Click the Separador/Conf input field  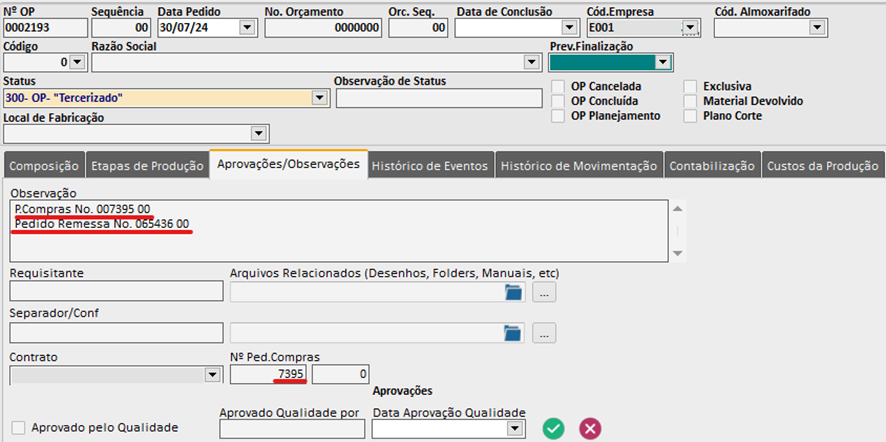coord(116,332)
